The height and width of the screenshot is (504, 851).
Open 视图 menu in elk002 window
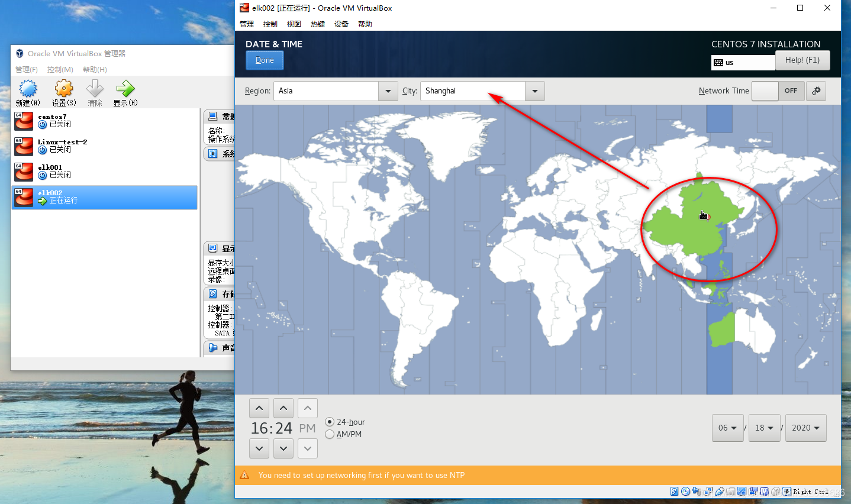294,24
